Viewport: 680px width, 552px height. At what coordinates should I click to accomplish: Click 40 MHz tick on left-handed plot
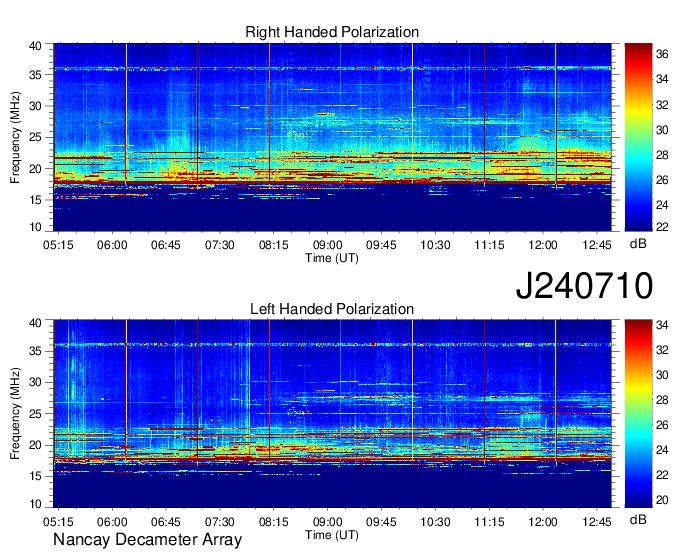pos(36,323)
